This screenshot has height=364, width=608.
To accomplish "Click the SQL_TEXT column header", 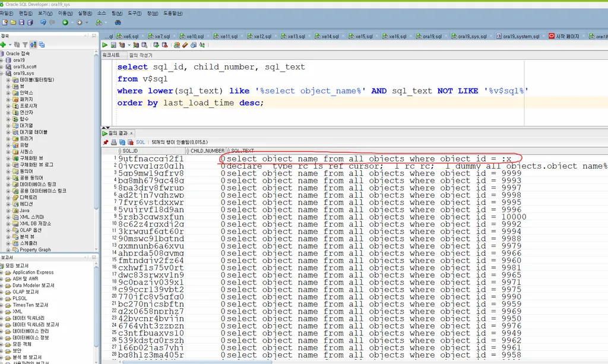I will (242, 151).
